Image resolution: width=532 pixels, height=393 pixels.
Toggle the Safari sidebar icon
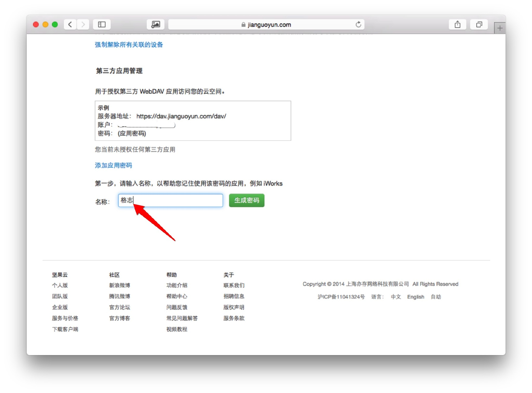(x=102, y=24)
